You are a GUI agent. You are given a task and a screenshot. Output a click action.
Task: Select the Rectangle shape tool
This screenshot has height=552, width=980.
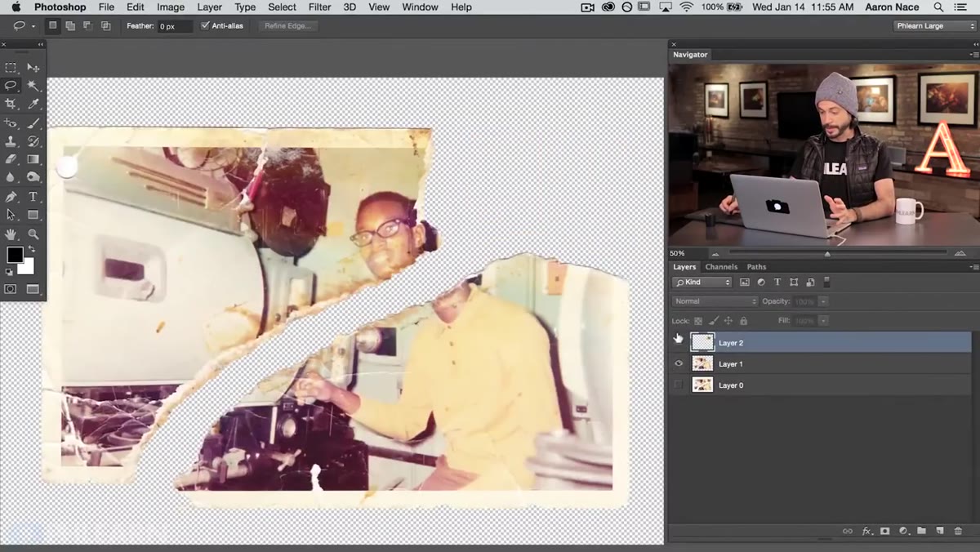pos(33,215)
